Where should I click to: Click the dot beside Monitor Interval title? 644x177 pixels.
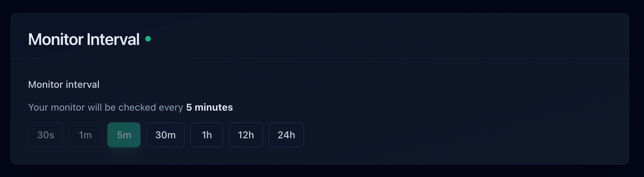coord(148,39)
